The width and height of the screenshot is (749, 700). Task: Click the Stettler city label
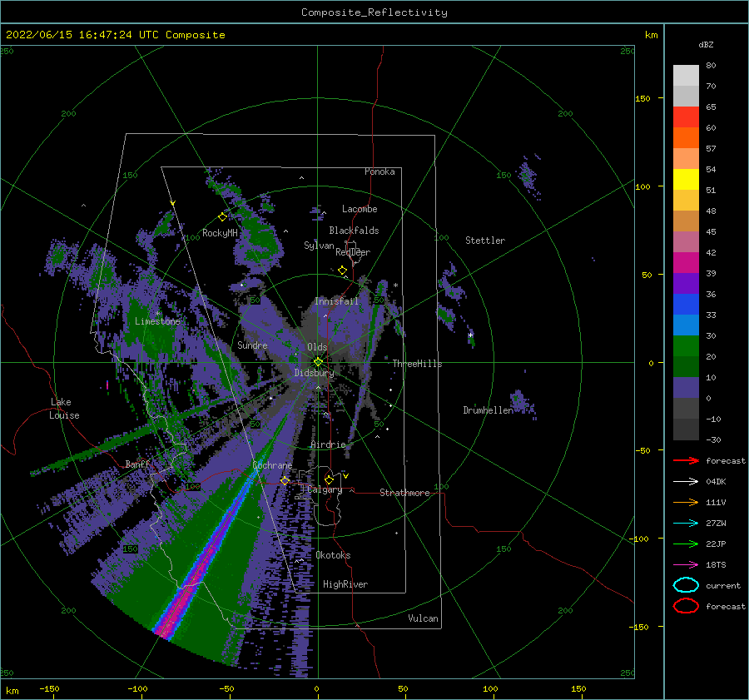pyautogui.click(x=485, y=241)
